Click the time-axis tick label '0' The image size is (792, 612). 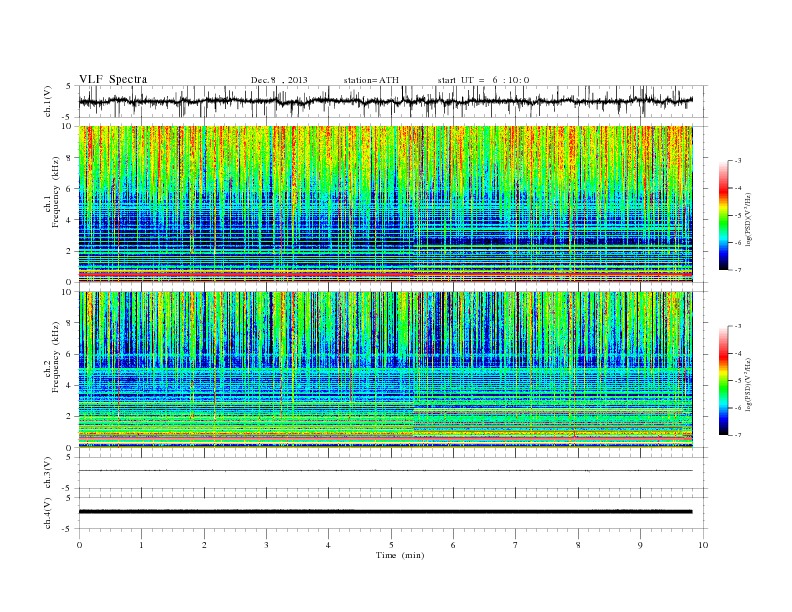tap(79, 545)
